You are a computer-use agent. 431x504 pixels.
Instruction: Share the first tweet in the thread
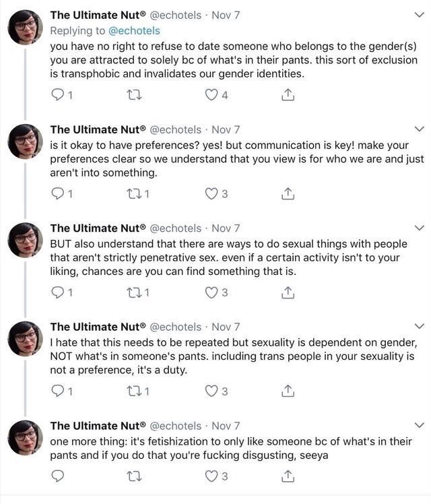288,95
